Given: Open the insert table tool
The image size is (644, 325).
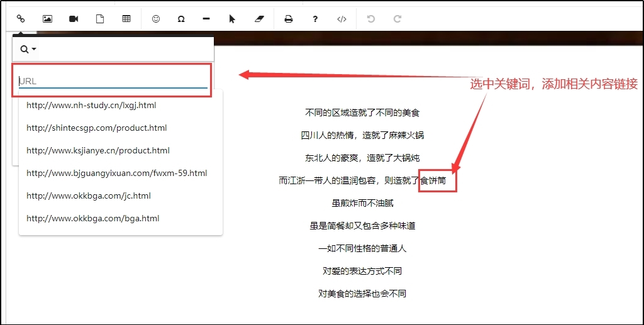Looking at the screenshot, I should [126, 19].
